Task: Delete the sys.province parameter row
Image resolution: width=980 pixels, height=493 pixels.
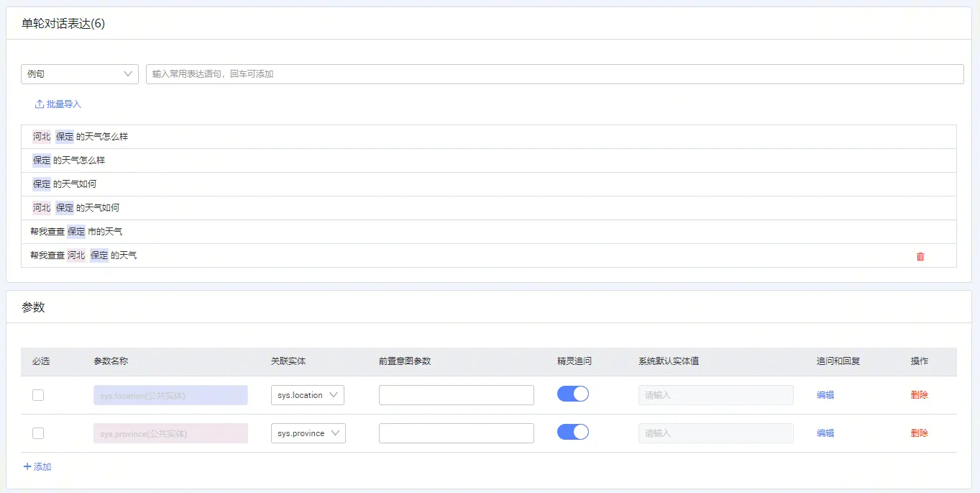Action: (919, 433)
